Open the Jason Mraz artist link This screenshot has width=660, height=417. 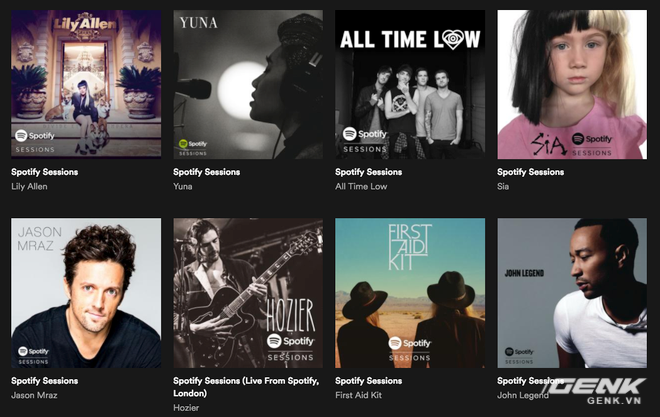point(35,395)
